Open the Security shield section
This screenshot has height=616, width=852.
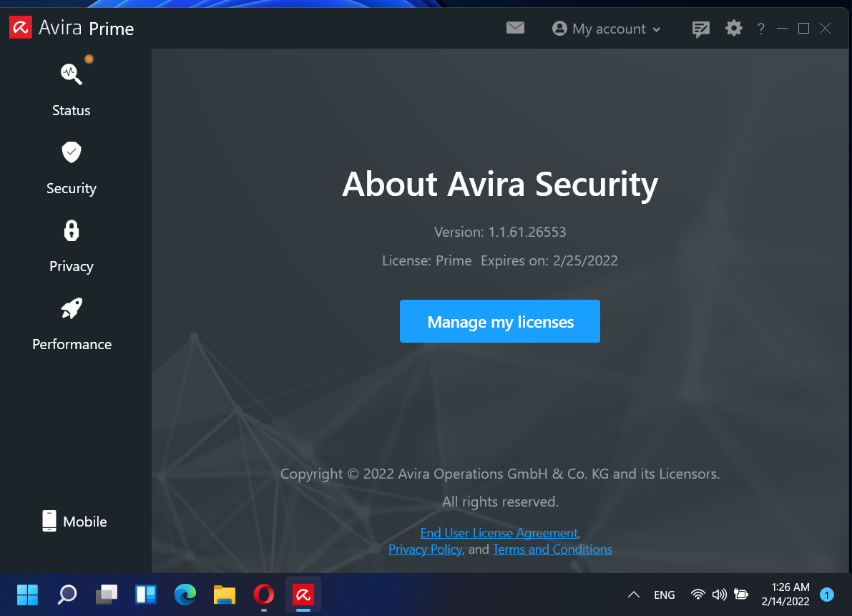coord(72,168)
